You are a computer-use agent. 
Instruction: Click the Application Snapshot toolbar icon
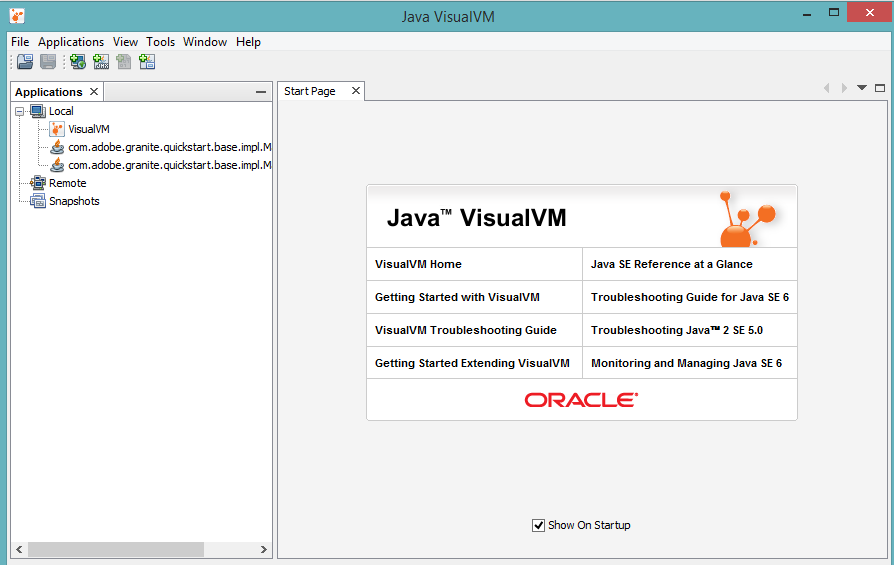[147, 62]
